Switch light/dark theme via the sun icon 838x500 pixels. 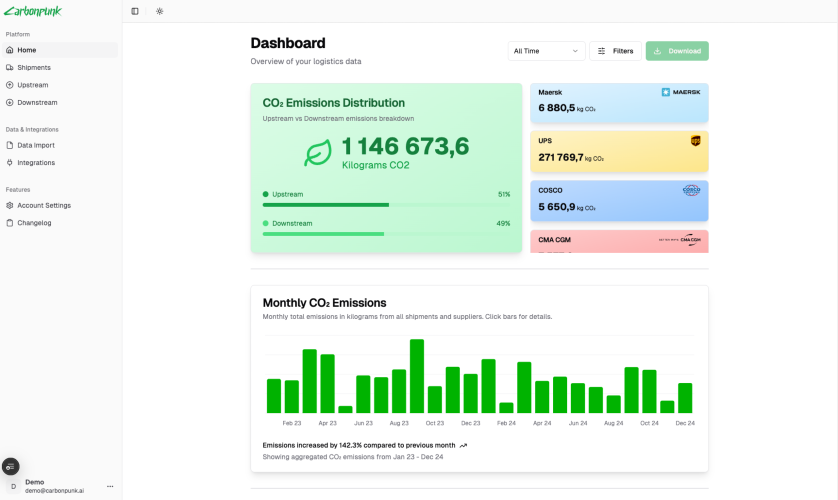click(x=159, y=11)
